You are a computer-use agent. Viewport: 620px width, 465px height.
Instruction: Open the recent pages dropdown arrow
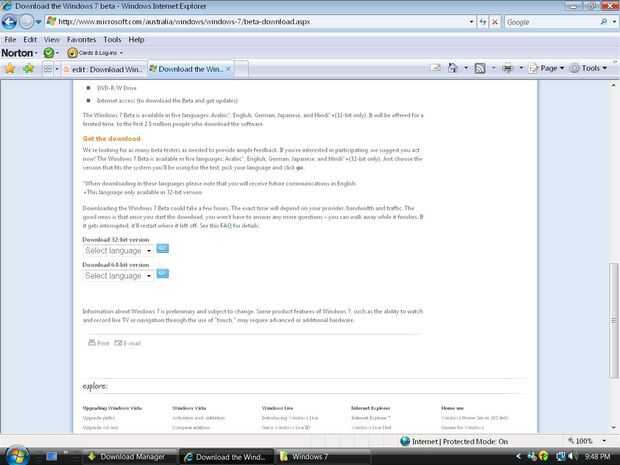[x=38, y=22]
